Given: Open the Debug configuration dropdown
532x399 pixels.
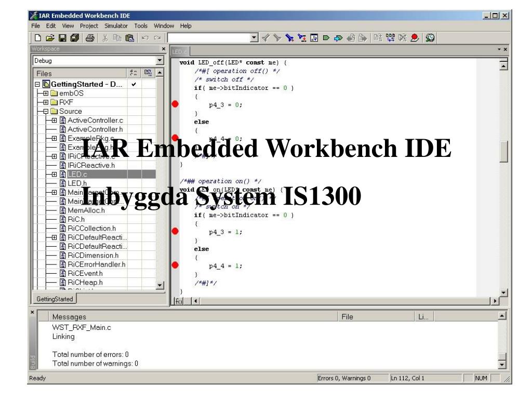Looking at the screenshot, I should tap(159, 60).
